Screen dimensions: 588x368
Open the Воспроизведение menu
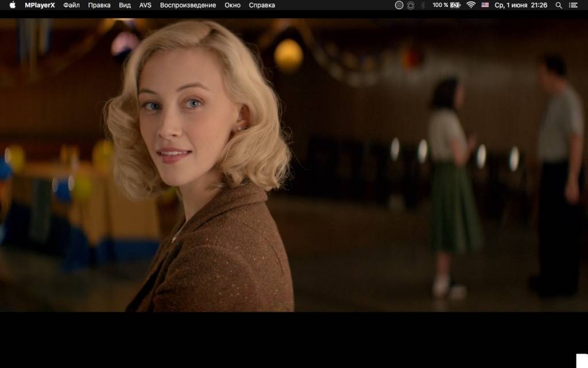click(x=188, y=5)
